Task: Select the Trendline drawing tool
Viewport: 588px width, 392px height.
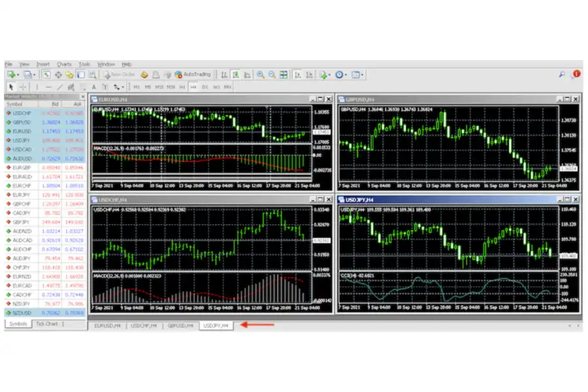Action: coord(59,87)
